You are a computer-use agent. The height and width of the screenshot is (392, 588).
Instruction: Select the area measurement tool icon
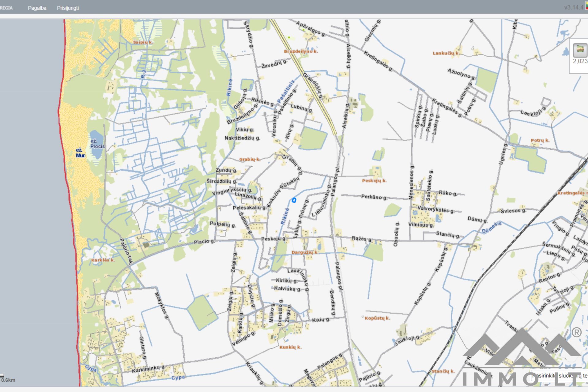[x=580, y=50]
